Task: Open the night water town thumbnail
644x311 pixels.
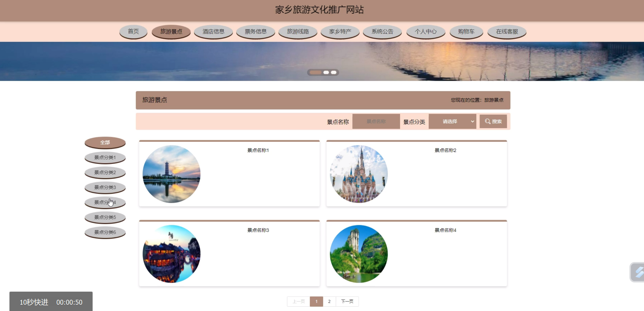Action: click(171, 254)
